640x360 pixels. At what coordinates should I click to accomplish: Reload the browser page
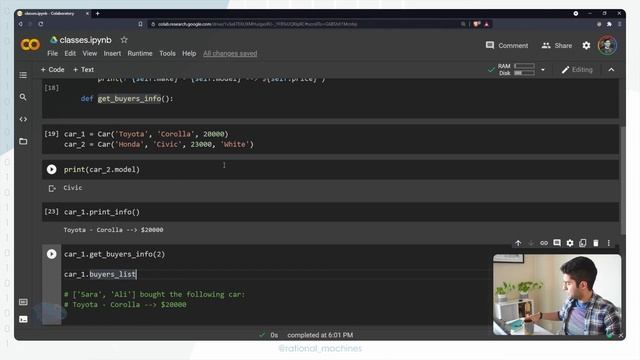41,24
